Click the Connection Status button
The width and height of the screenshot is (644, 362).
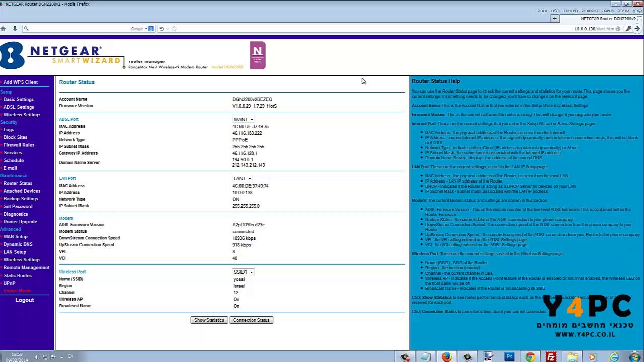tap(251, 320)
